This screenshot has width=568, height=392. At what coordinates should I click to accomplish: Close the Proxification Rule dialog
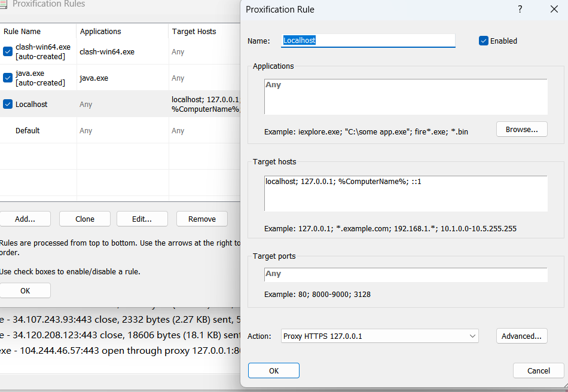click(x=554, y=9)
